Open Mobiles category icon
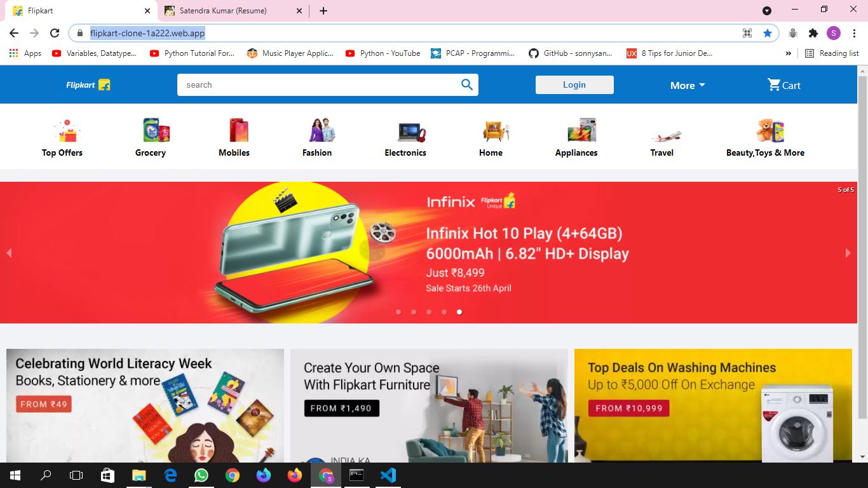The image size is (868, 488). tap(239, 130)
